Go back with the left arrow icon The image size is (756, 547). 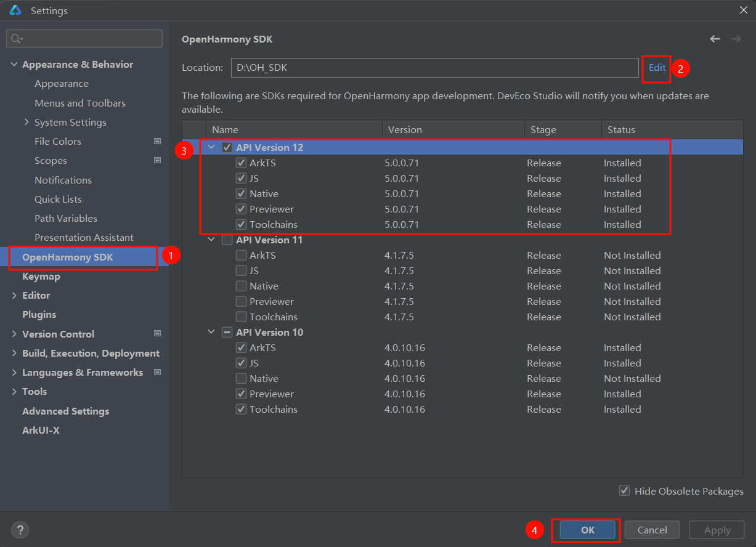coord(715,39)
